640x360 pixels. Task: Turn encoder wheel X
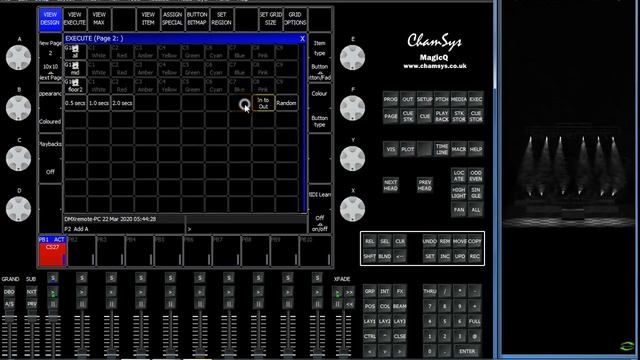[352, 209]
